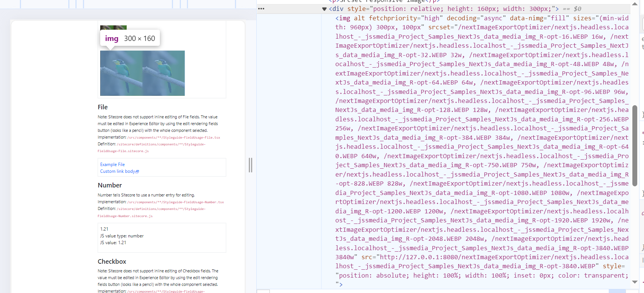Collapse the selected div node triangle
Screen dimensions: 644x293
pos(324,9)
